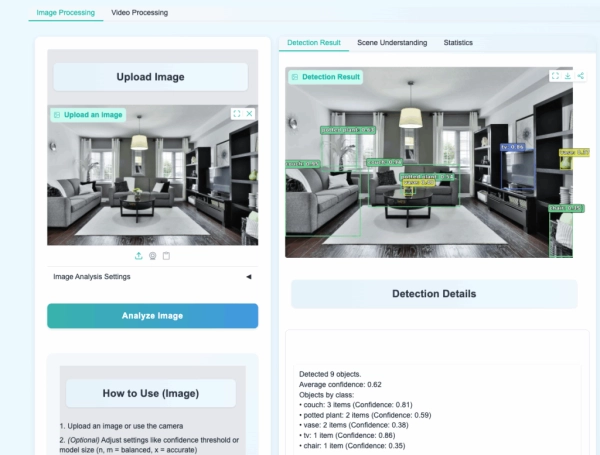This screenshot has height=455, width=600.
Task: Open the Scene Understanding tab
Action: (392, 43)
